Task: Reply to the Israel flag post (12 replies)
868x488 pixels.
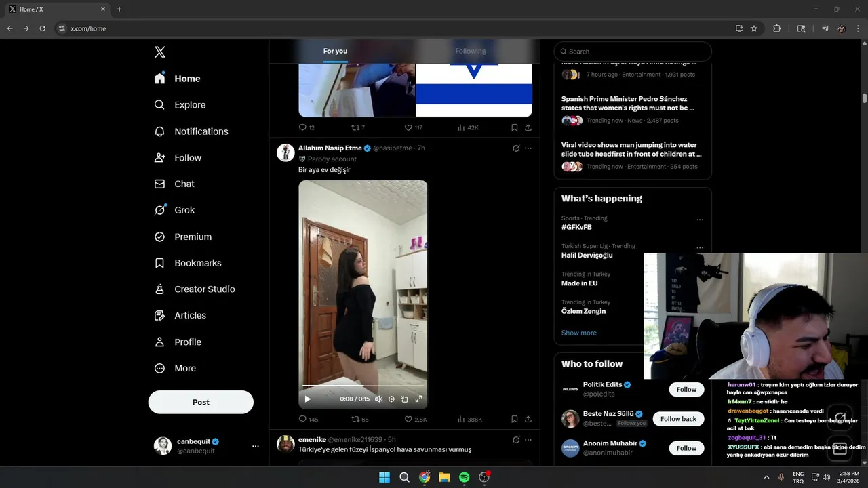Action: pos(307,127)
